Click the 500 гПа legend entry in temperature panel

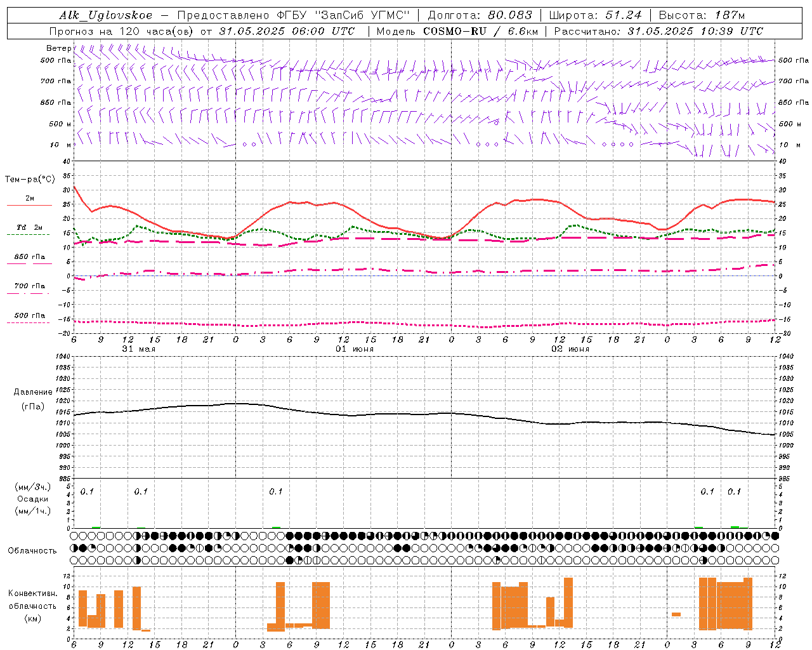tap(30, 315)
